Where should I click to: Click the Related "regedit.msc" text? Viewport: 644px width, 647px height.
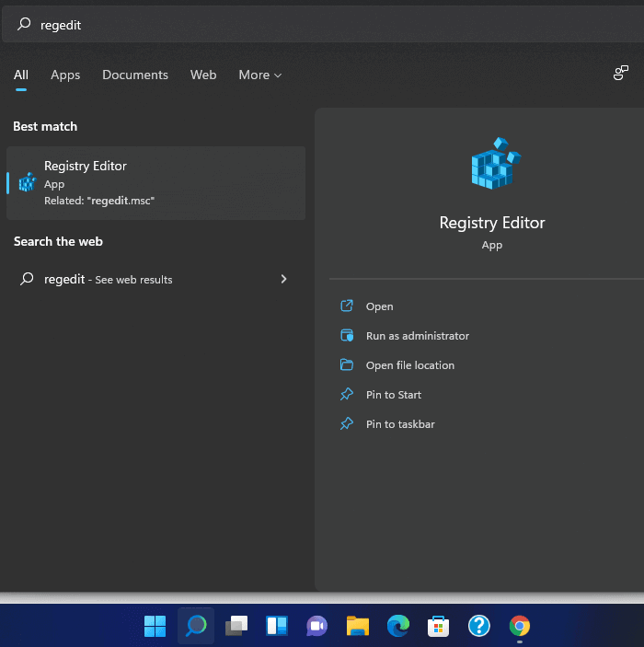(x=99, y=201)
